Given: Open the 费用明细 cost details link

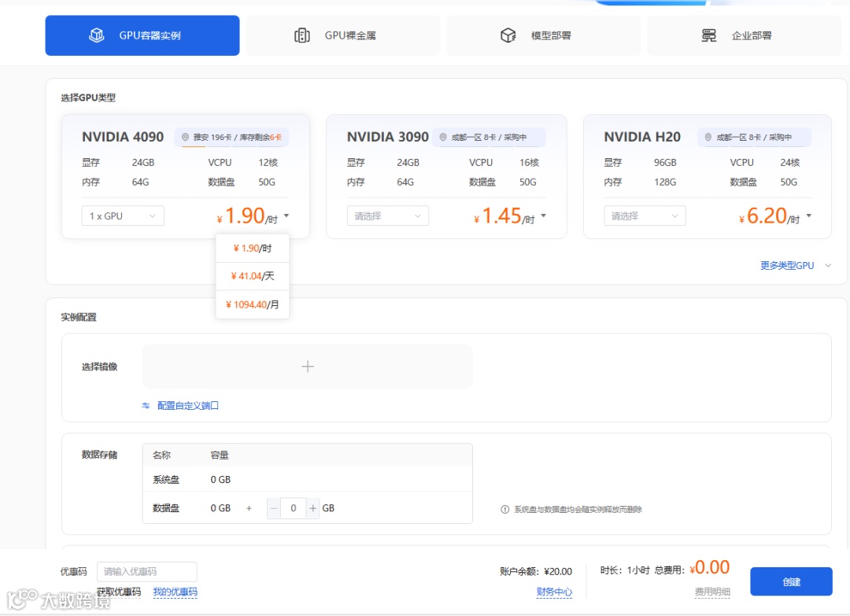Looking at the screenshot, I should [712, 592].
